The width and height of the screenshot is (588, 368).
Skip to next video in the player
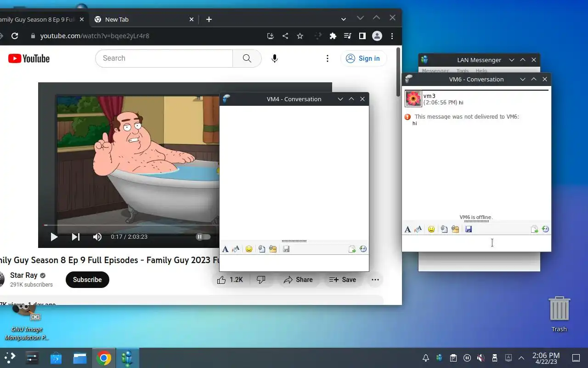[x=76, y=237]
